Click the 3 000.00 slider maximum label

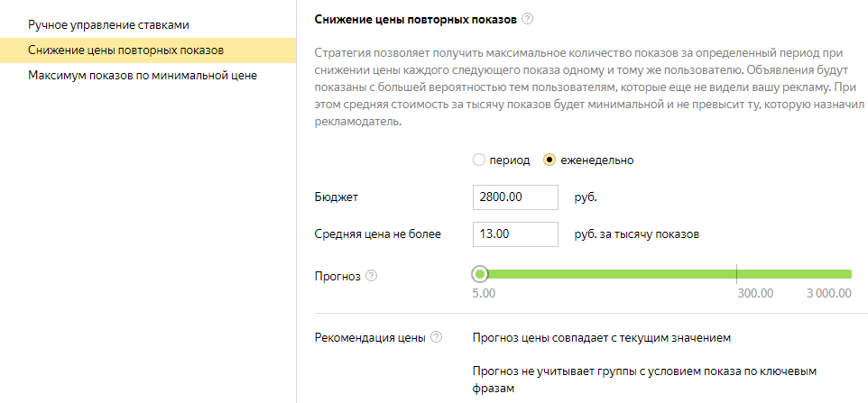point(828,293)
